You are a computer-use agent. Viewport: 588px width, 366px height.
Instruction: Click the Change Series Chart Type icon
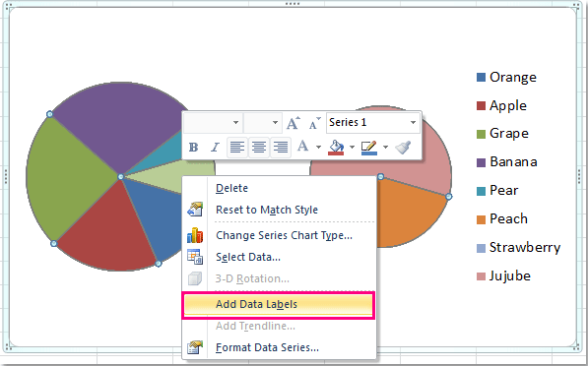(195, 235)
